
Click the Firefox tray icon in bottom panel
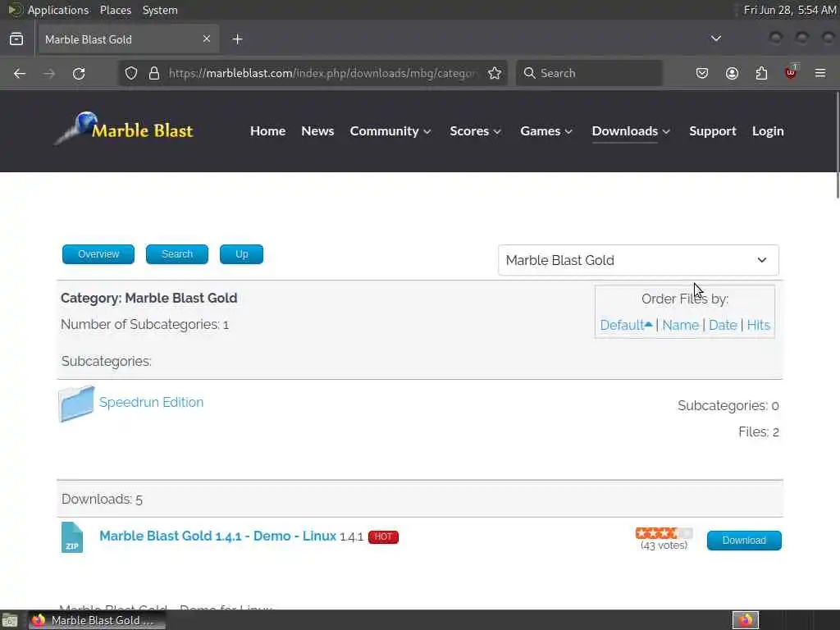[746, 620]
